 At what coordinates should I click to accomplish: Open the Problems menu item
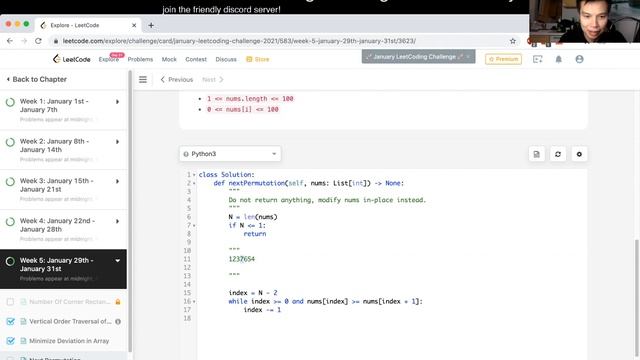point(140,59)
